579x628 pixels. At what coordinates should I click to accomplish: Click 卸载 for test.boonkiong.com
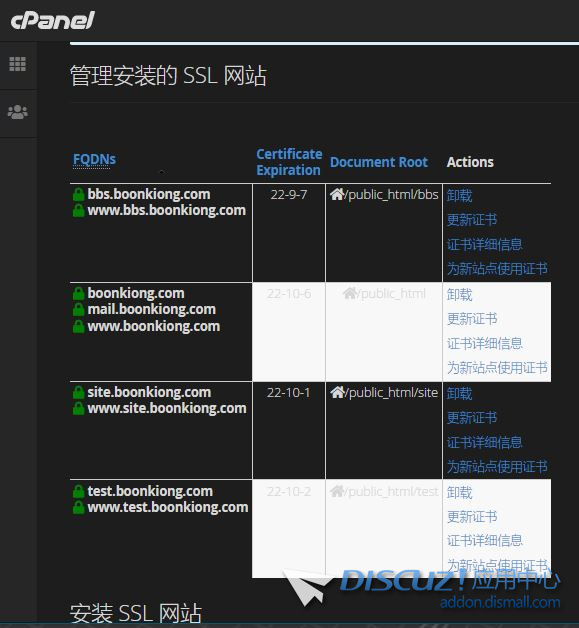[459, 493]
